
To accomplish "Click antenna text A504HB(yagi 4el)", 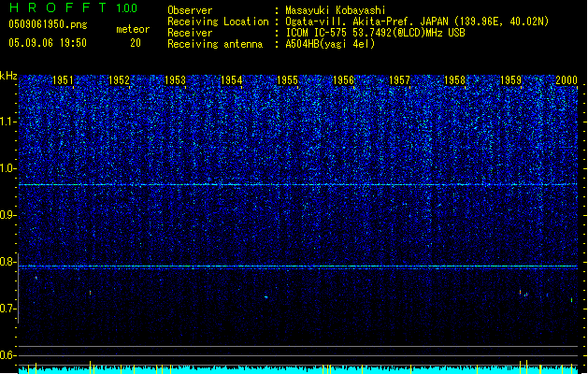I will [x=330, y=44].
